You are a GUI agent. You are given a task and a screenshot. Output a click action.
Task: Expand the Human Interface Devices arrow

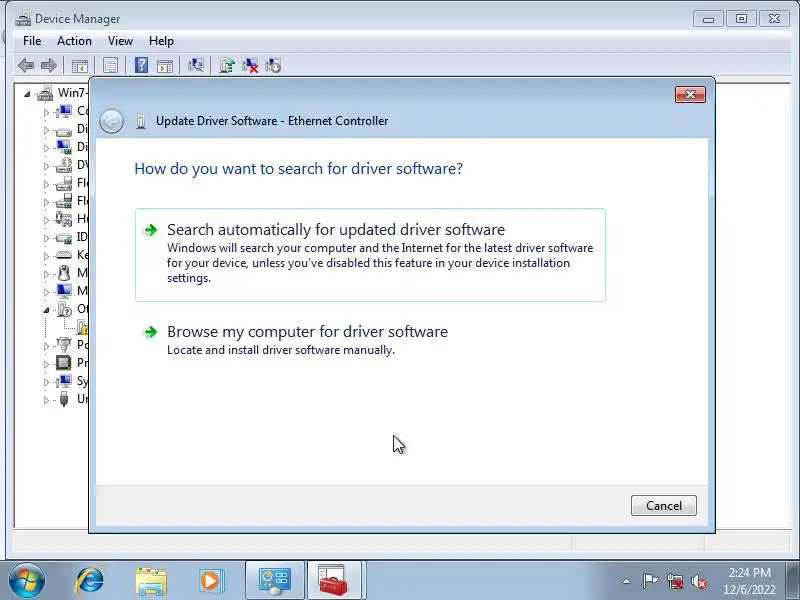click(46, 220)
